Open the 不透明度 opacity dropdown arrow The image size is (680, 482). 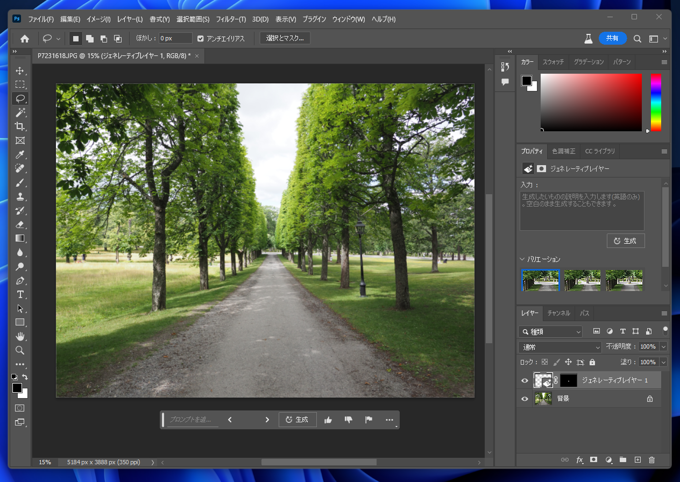point(662,347)
